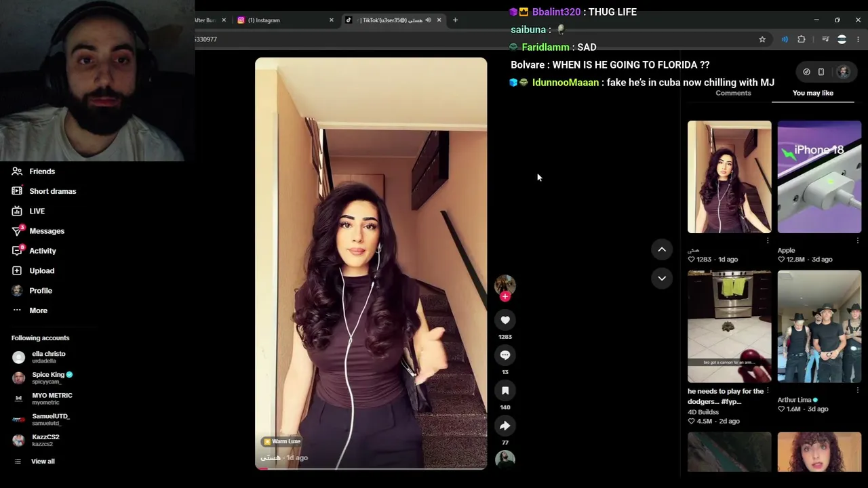The height and width of the screenshot is (488, 868).
Task: Close the TikTok browser tab
Action: 439,20
